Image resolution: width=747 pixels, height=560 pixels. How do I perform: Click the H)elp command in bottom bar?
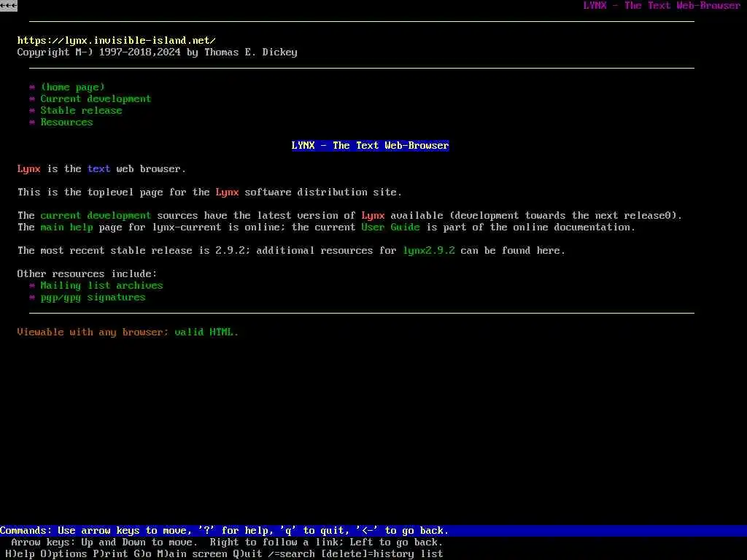tap(20, 554)
